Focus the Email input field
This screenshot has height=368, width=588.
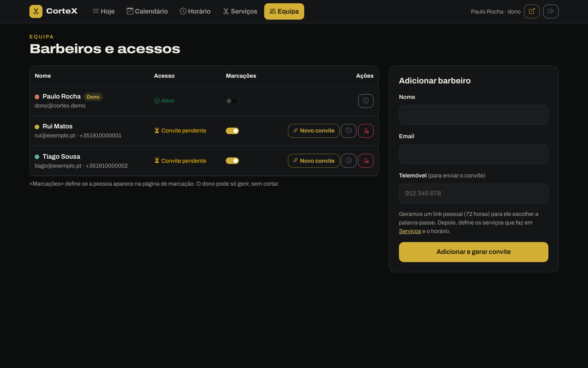pos(473,154)
